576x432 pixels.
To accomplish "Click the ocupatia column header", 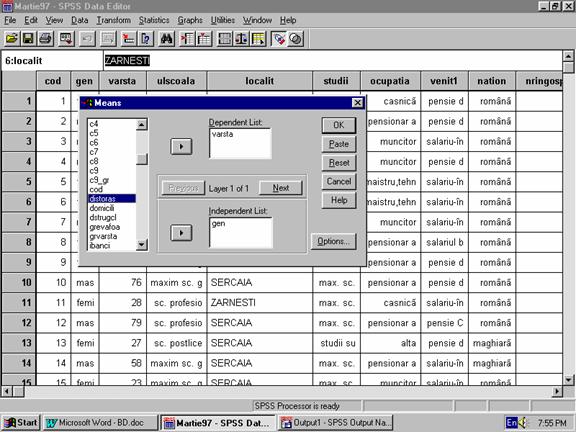I will point(390,81).
